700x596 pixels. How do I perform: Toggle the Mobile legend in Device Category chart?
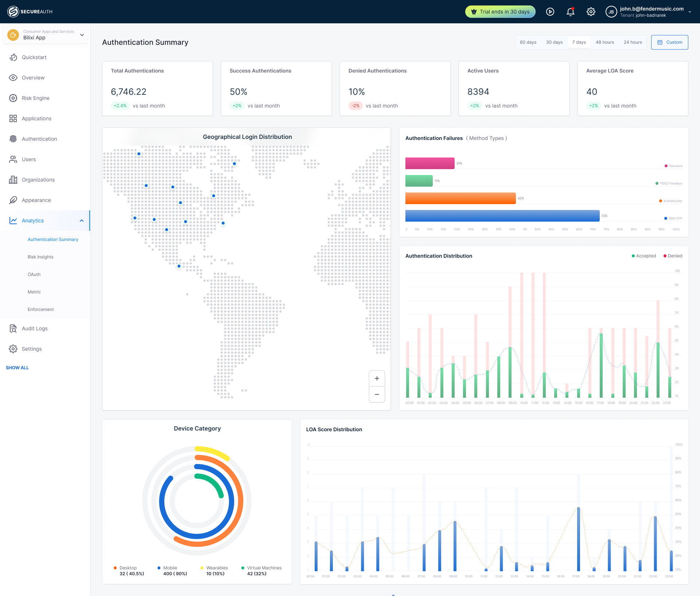tap(170, 568)
